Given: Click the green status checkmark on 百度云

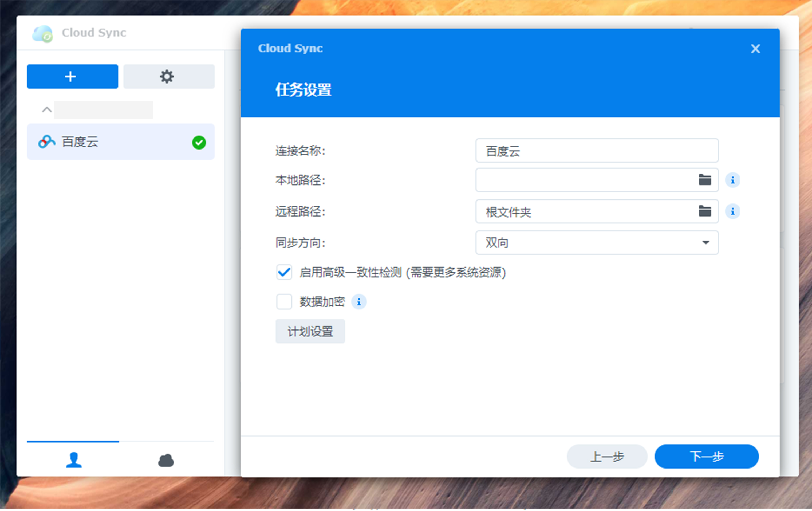Looking at the screenshot, I should (199, 142).
